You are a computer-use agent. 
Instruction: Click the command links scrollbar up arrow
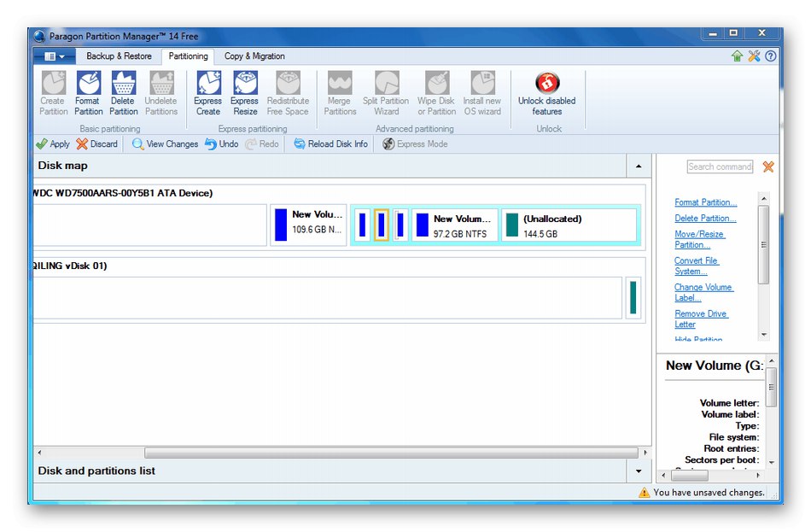pyautogui.click(x=764, y=198)
